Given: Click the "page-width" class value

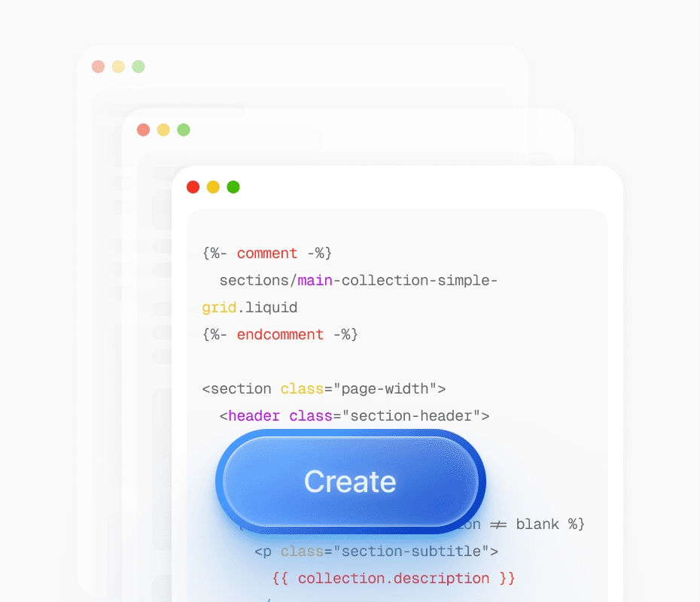Looking at the screenshot, I should (x=385, y=389).
